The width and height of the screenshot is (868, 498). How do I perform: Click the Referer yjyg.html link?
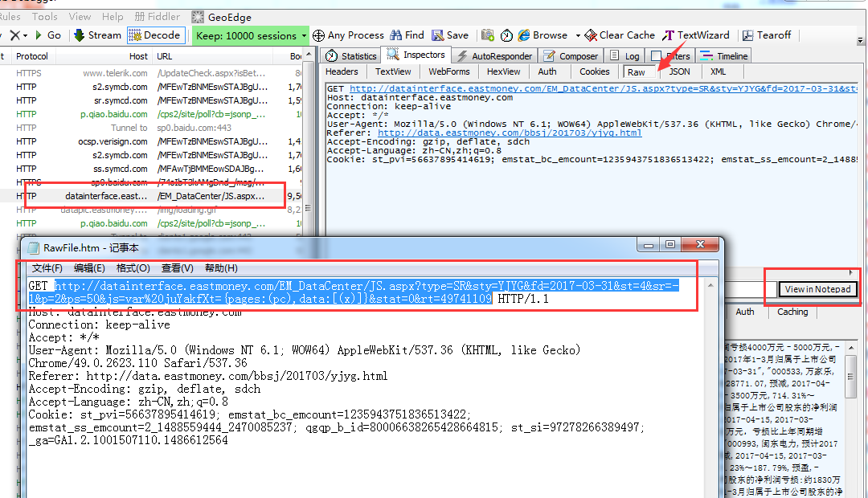(x=510, y=133)
